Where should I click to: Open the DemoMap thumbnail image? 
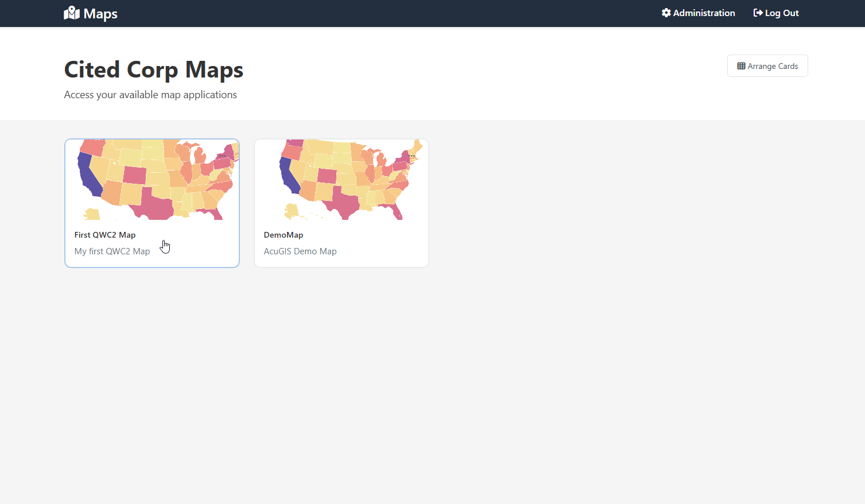(x=342, y=179)
